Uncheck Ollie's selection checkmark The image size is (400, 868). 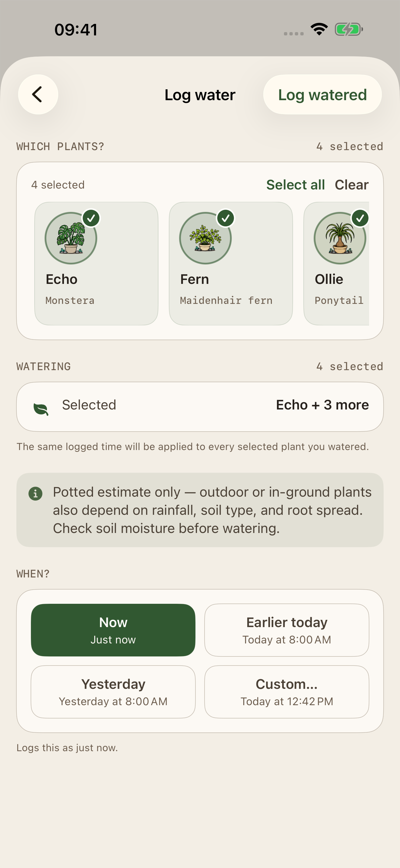360,218
